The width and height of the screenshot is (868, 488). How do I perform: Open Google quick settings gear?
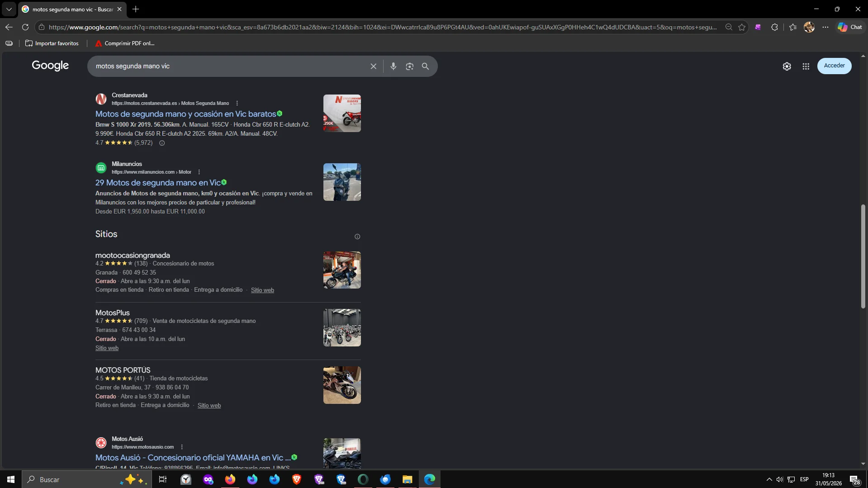click(787, 66)
